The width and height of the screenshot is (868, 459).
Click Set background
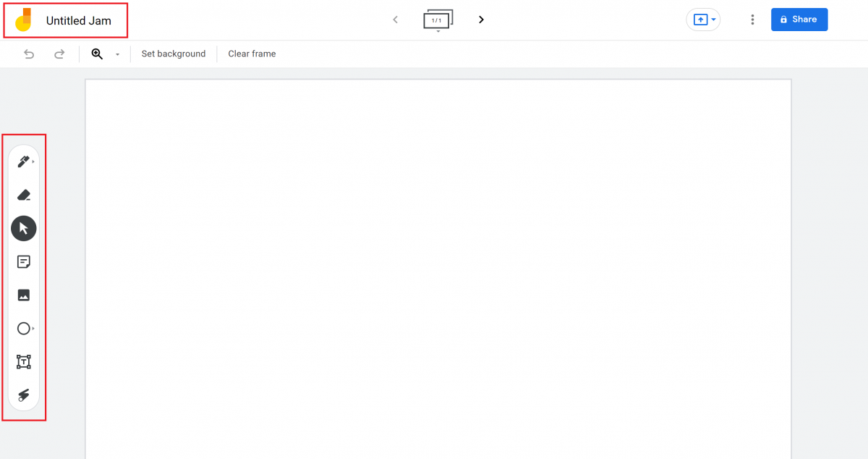tap(174, 54)
